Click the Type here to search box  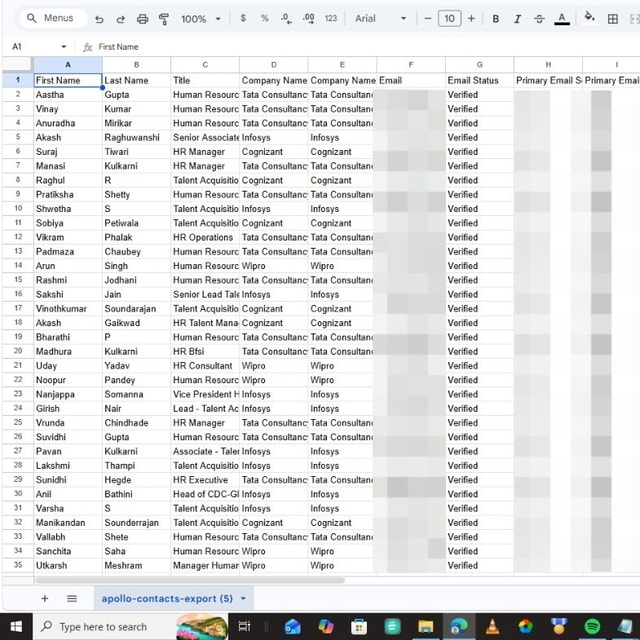point(131,627)
